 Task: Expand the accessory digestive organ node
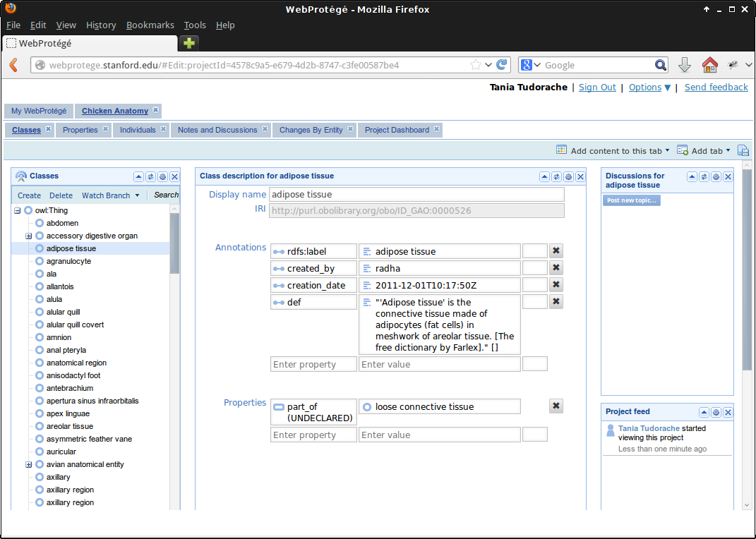(28, 236)
